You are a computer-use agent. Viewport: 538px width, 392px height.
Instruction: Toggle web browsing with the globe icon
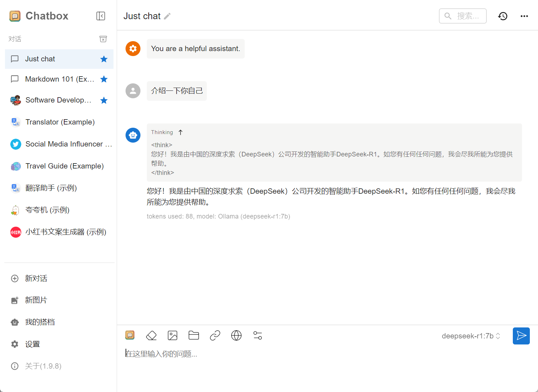(x=236, y=336)
